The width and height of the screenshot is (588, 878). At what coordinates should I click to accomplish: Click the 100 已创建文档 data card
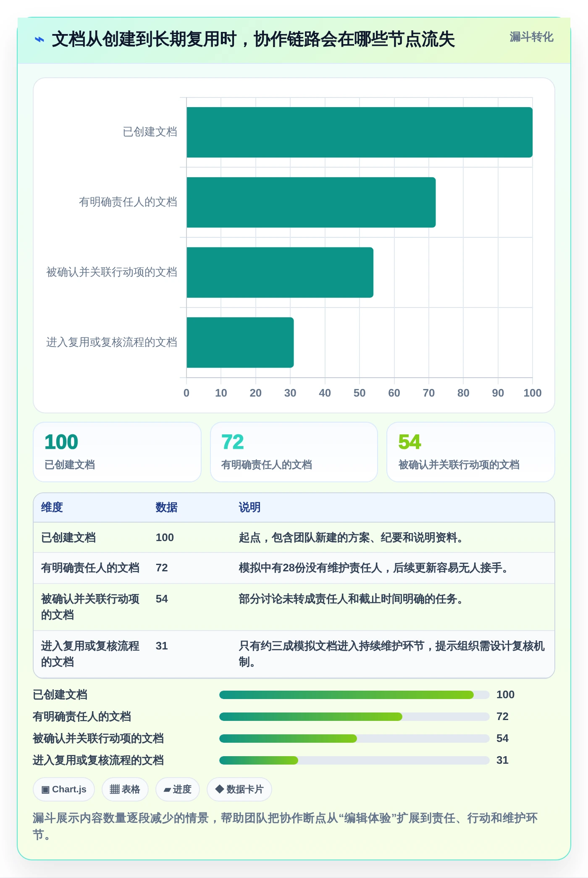click(117, 452)
